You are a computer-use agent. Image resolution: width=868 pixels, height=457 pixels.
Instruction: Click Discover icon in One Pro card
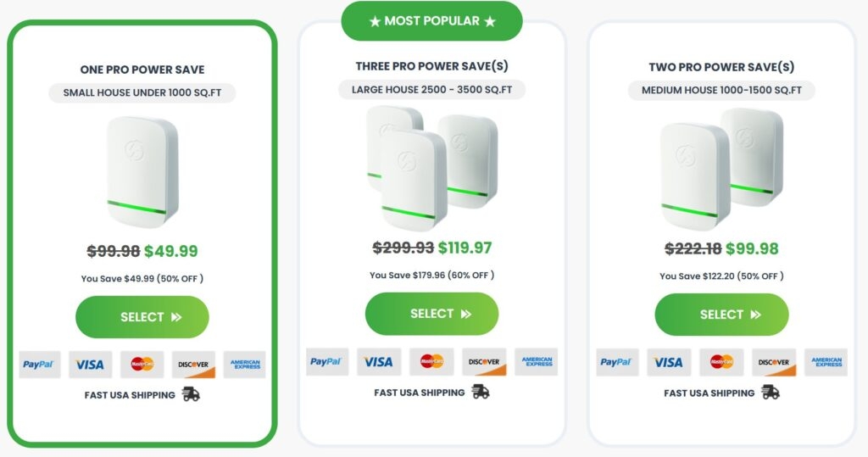pyautogui.click(x=193, y=365)
